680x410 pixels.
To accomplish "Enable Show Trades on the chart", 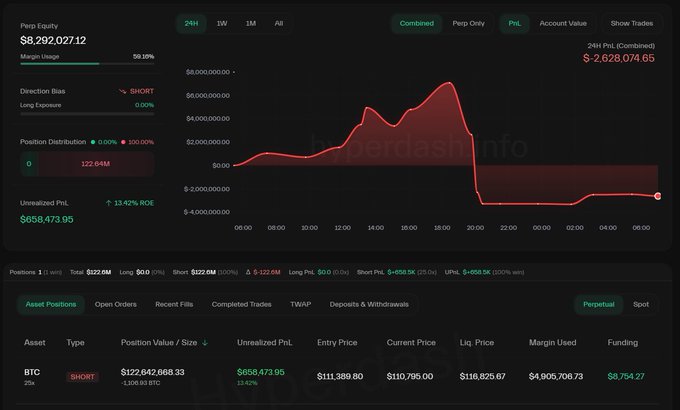I will click(x=631, y=23).
